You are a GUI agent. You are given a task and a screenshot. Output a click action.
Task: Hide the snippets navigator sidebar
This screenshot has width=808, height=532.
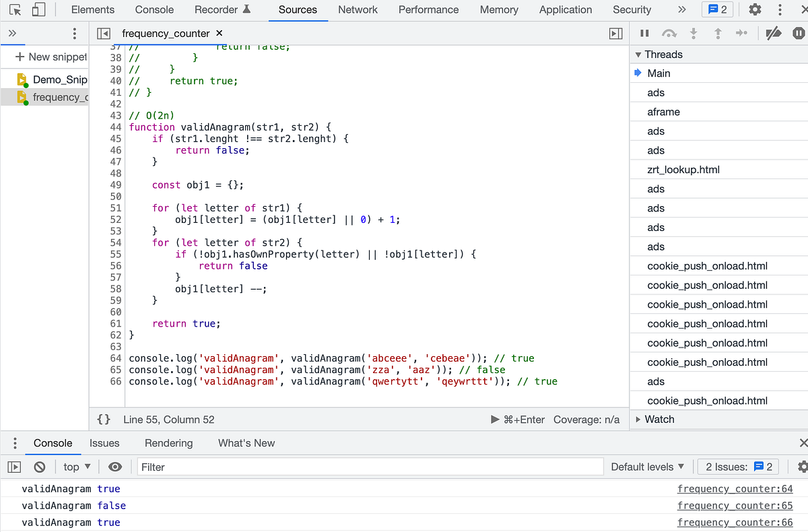pyautogui.click(x=103, y=32)
